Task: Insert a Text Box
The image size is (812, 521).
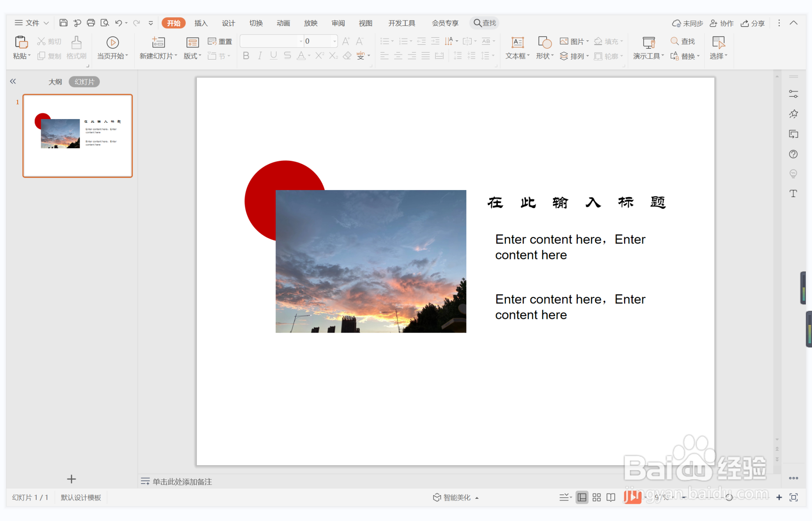Action: [x=517, y=43]
